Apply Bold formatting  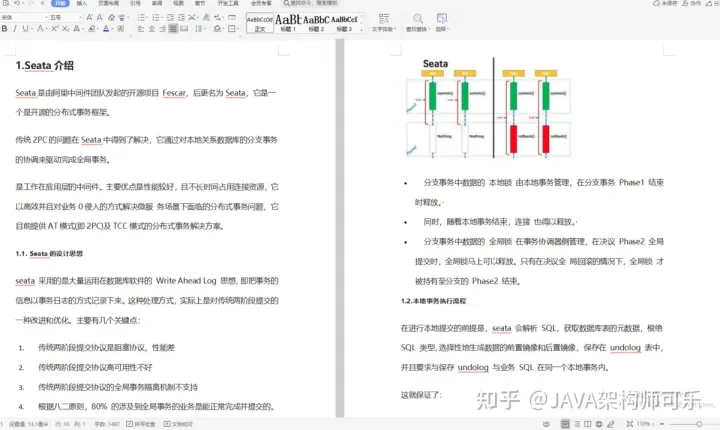tap(5, 28)
